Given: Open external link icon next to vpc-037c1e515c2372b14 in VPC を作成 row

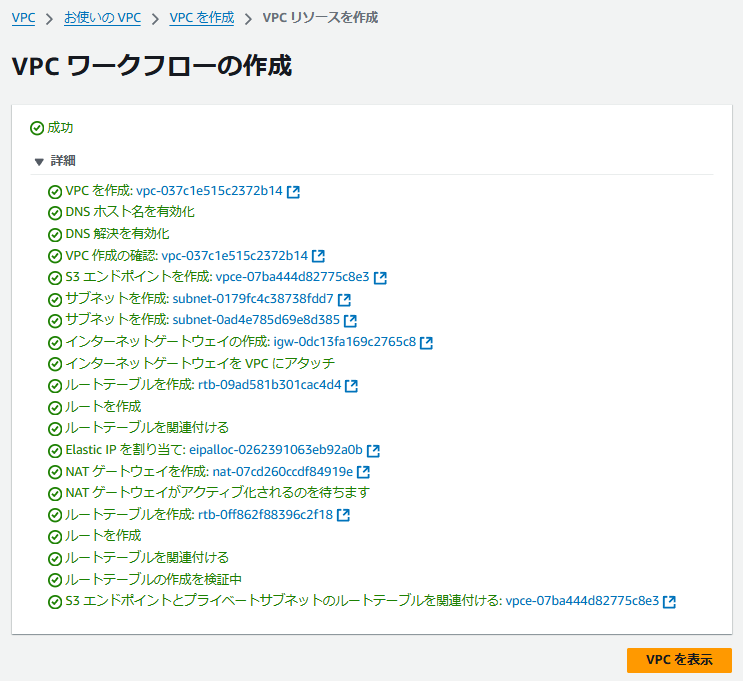Looking at the screenshot, I should (293, 191).
